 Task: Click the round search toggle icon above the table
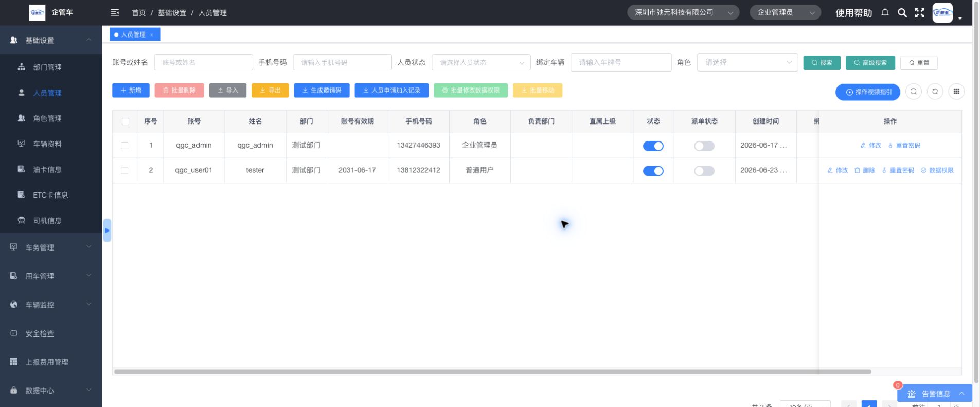[x=914, y=92]
